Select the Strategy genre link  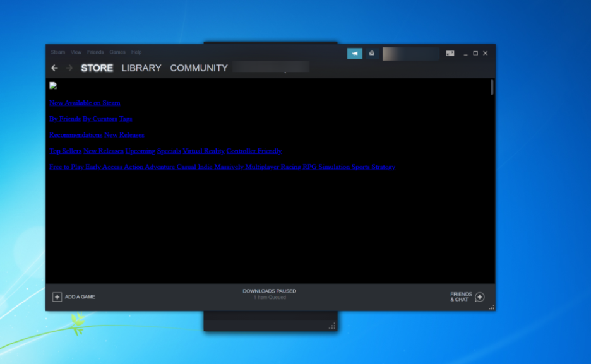(x=383, y=167)
